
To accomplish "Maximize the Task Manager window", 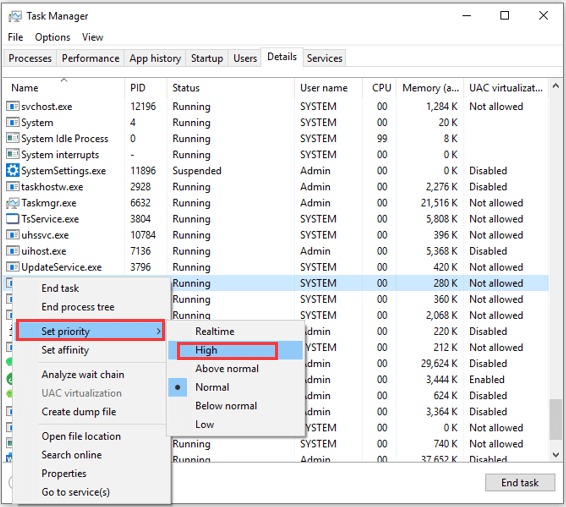I will tap(505, 16).
